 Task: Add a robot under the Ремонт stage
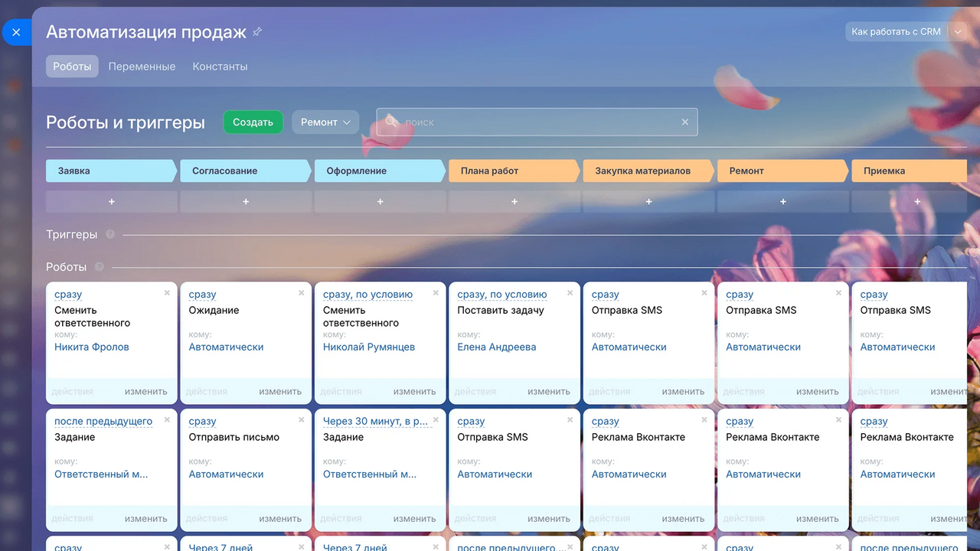(x=783, y=201)
